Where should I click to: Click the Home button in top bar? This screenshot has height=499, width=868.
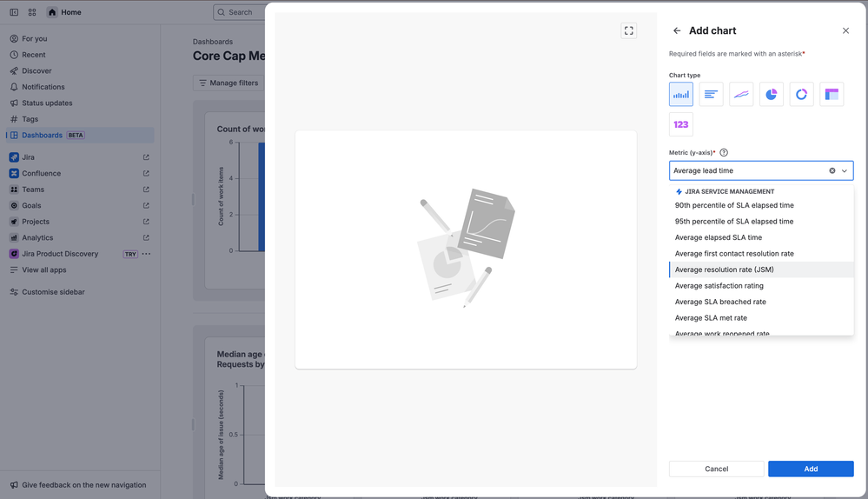[65, 12]
